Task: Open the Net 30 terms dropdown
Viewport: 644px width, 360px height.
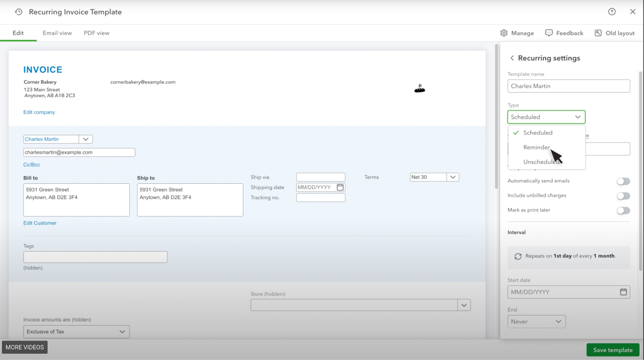Action: pyautogui.click(x=434, y=177)
